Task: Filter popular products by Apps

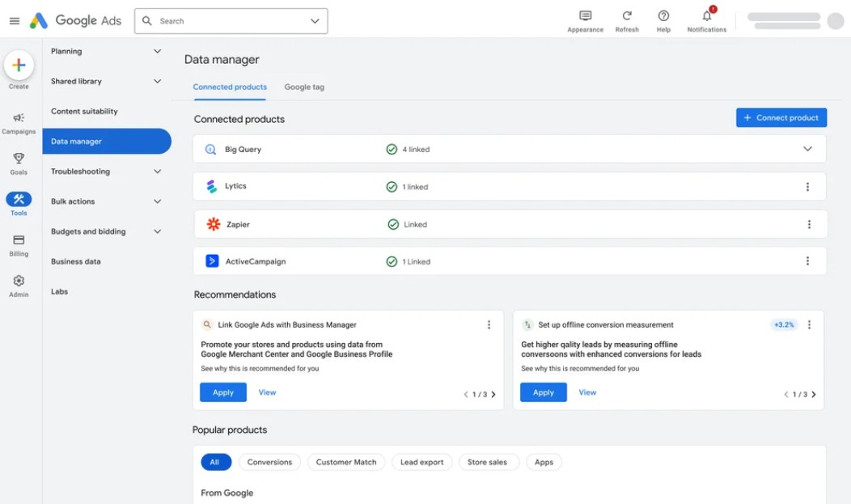Action: (544, 462)
